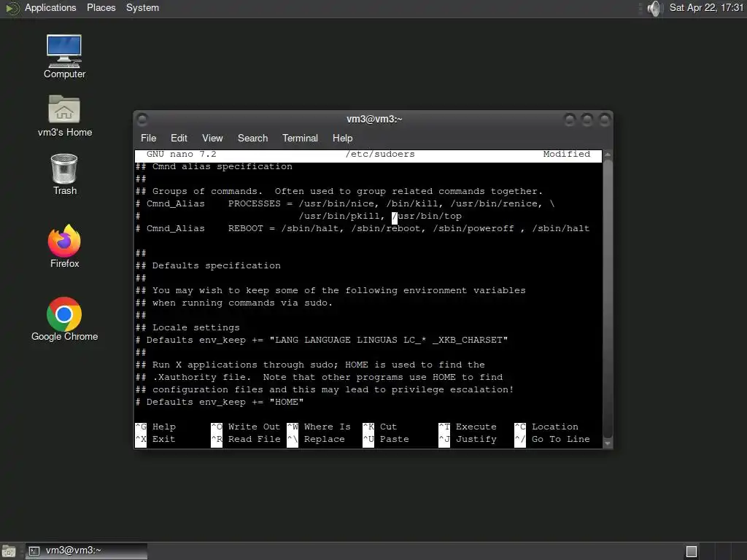The image size is (747, 560).
Task: Click the ^X Exit shortcut label
Action: (155, 439)
